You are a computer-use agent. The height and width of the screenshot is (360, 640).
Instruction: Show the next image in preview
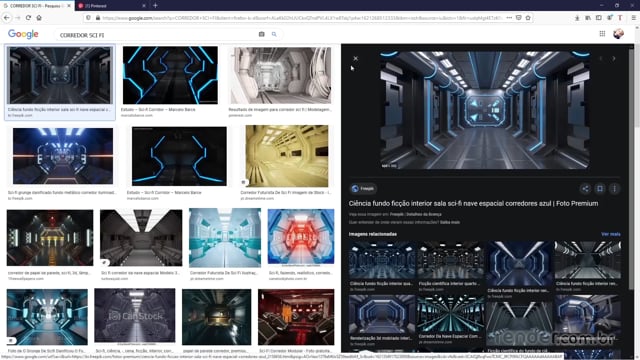pos(613,58)
